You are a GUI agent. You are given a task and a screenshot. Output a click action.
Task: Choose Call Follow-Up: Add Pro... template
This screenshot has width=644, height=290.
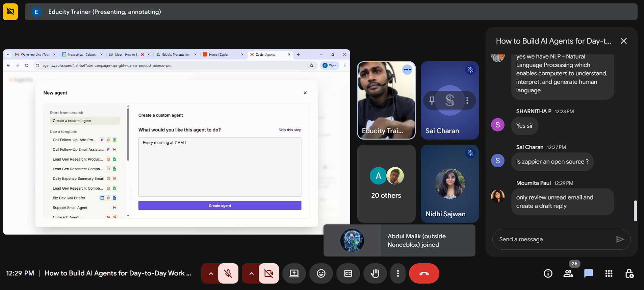84,140
